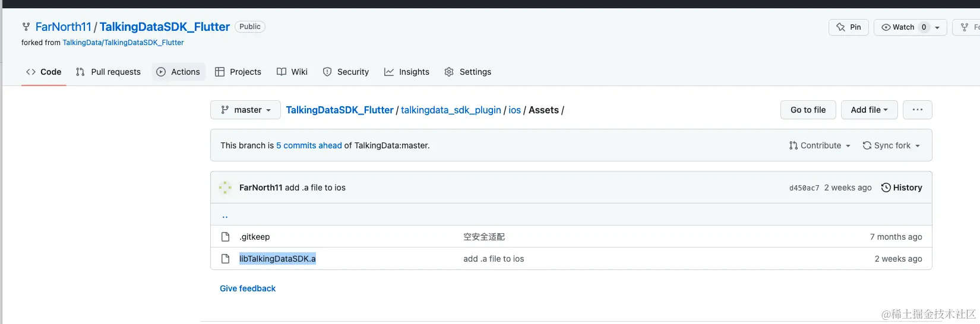Open the Actions tab
The image size is (980, 324).
click(x=178, y=72)
